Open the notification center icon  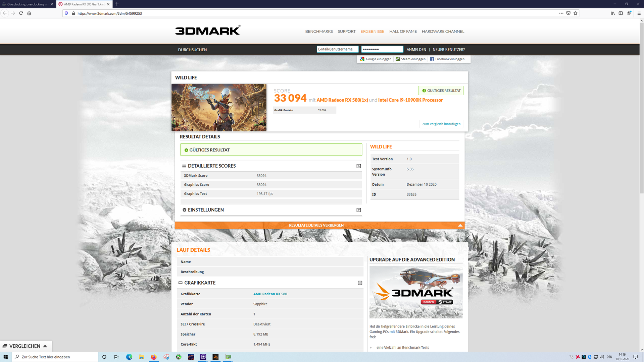pos(635,357)
